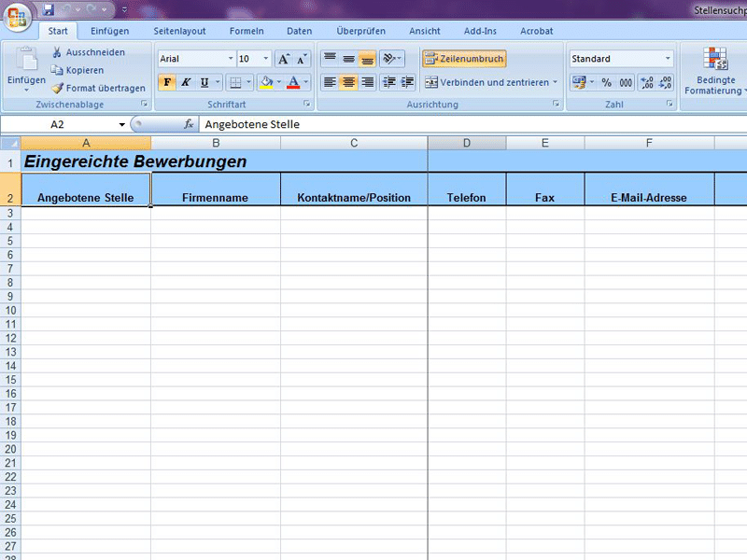
Task: Open underline style dropdown arrow
Action: coord(218,82)
